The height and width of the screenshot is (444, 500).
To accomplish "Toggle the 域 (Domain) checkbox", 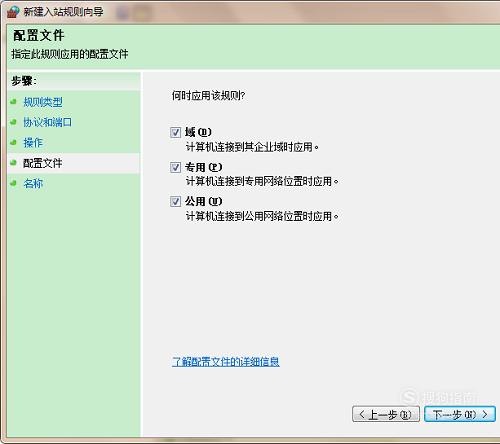I will click(175, 132).
